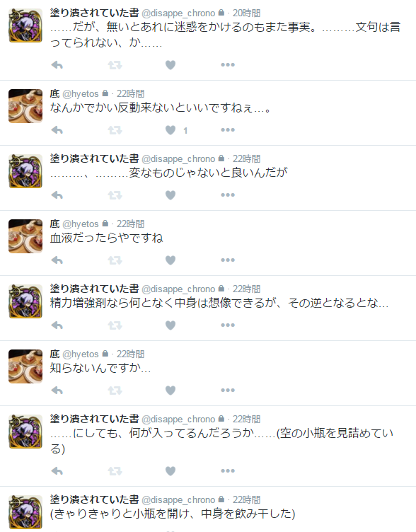Open character avatar on the 精力増強剤 tweet
Viewport: 416px width, 532px height.
25,301
